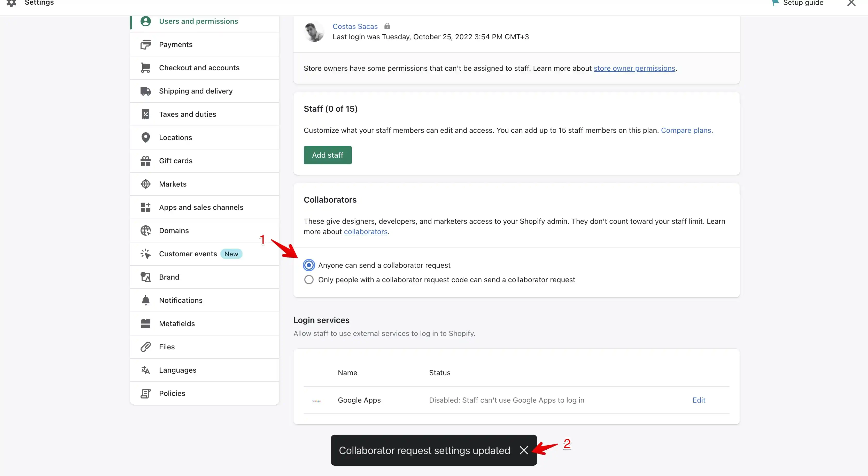Click the Taxes and duties receipt icon
This screenshot has width=868, height=476.
point(145,114)
